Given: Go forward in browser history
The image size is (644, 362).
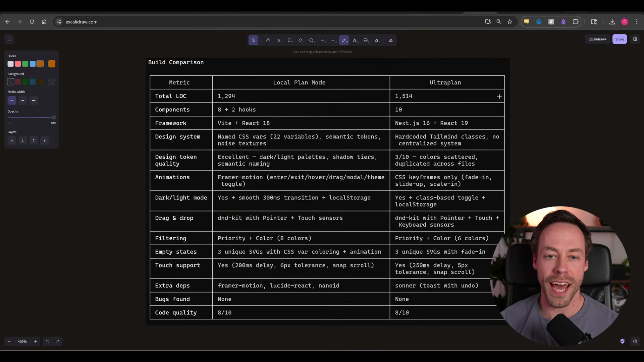Looking at the screenshot, I should coord(19,22).
